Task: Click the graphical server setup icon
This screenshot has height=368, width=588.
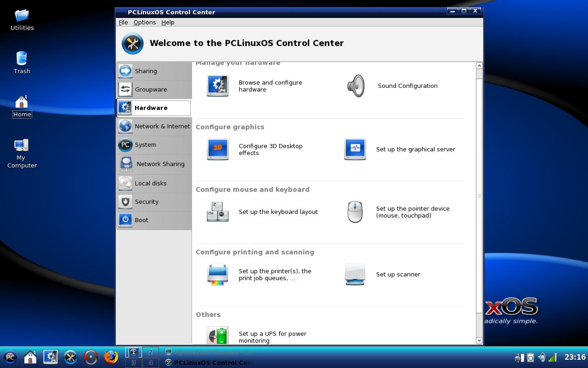Action: (x=355, y=149)
